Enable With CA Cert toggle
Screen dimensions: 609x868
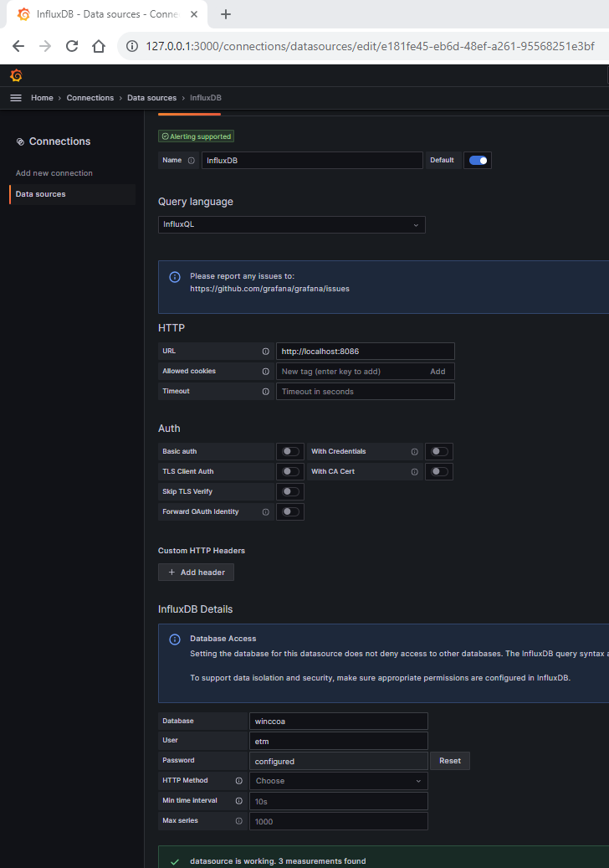(439, 471)
